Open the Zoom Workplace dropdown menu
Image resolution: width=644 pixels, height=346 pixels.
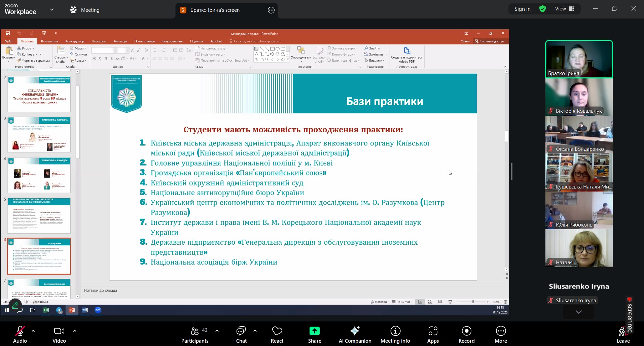click(x=52, y=10)
